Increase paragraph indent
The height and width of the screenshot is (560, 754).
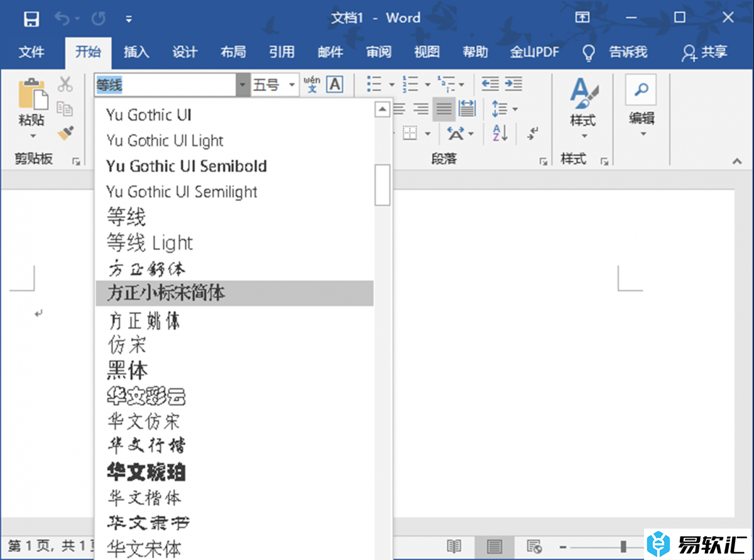[x=513, y=84]
